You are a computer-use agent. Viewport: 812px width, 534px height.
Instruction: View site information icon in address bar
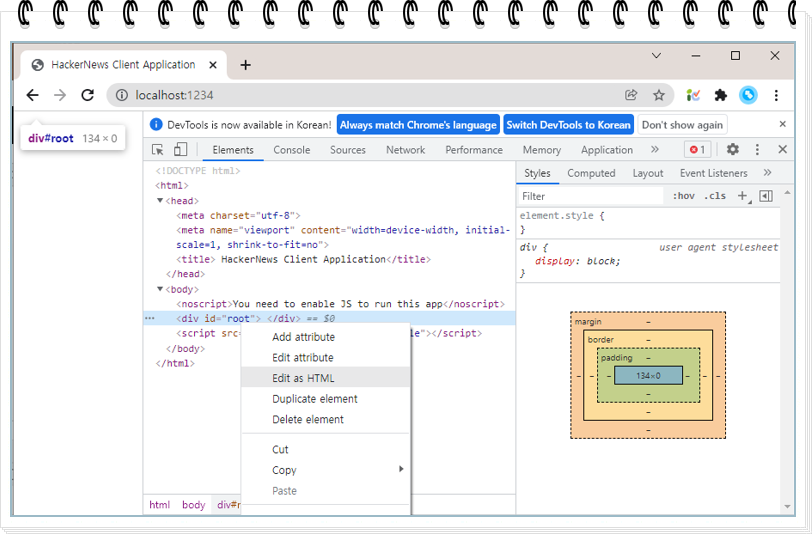click(x=122, y=95)
